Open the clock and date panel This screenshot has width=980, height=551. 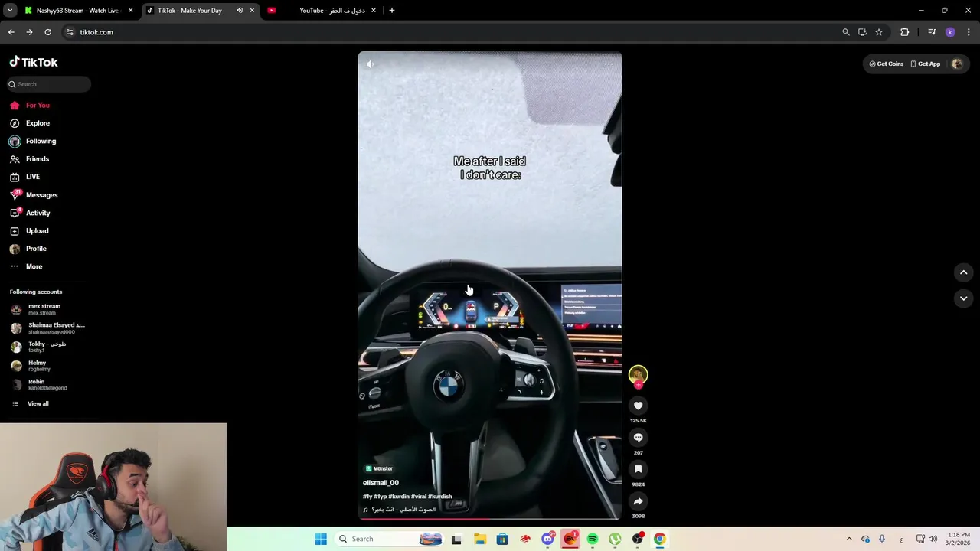[959, 539]
